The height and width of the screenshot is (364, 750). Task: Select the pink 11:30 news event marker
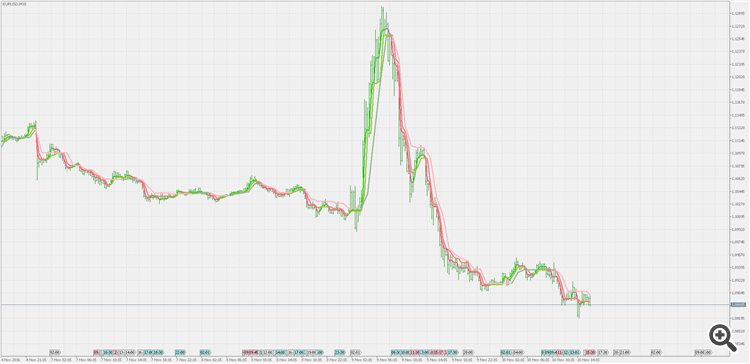point(415,352)
